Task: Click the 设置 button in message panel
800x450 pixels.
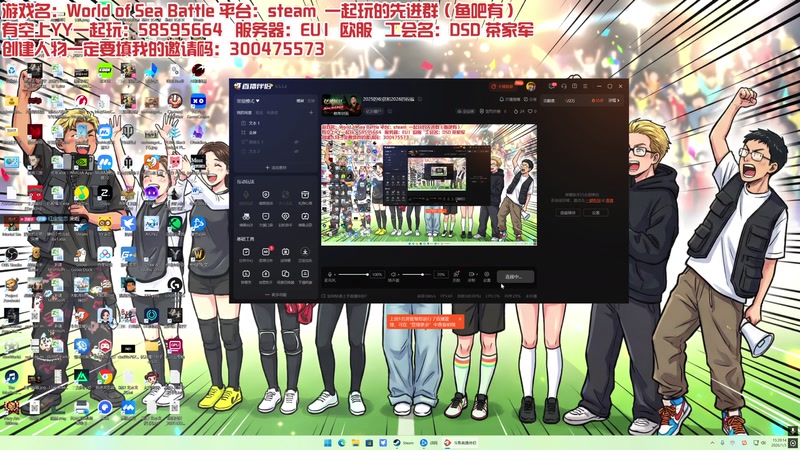Action: coord(595,213)
